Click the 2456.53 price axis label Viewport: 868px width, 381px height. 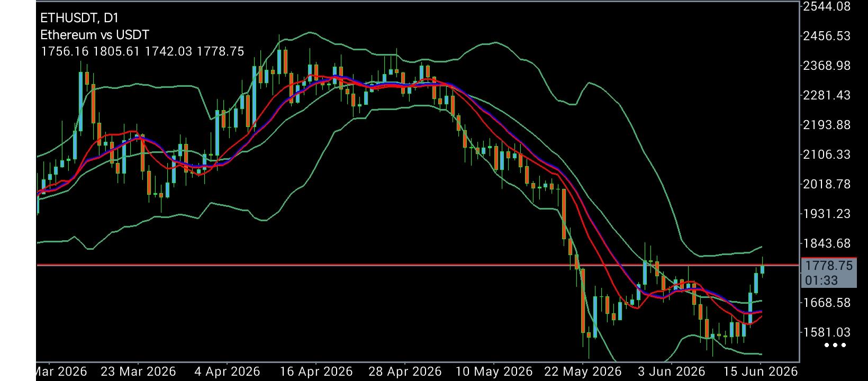pyautogui.click(x=827, y=36)
